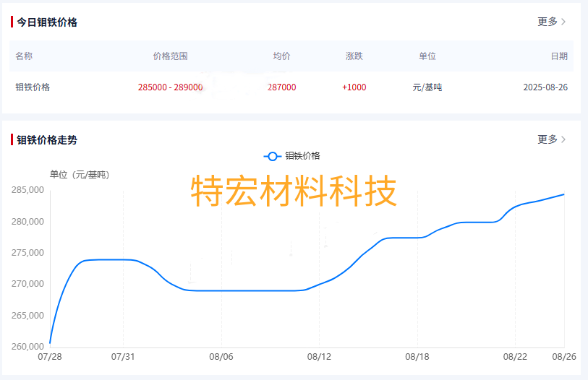Click the price line's 07/28 starting point
The height and width of the screenshot is (380, 588).
50,342
